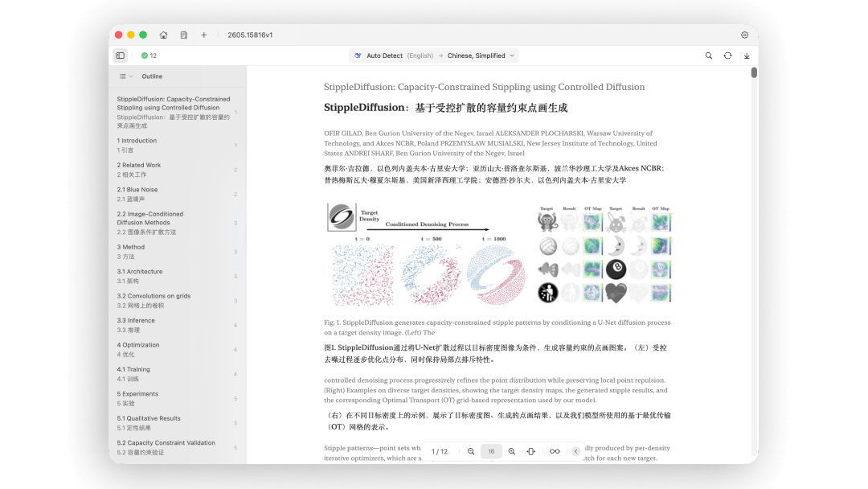This screenshot has width=868, height=489.
Task: Open 3.1 Architecture outline entry
Action: pos(176,276)
